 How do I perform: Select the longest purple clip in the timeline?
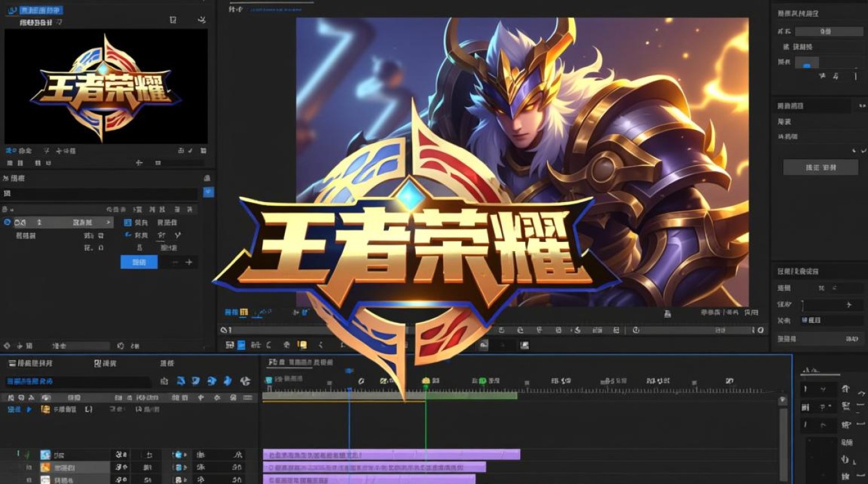tap(391, 454)
